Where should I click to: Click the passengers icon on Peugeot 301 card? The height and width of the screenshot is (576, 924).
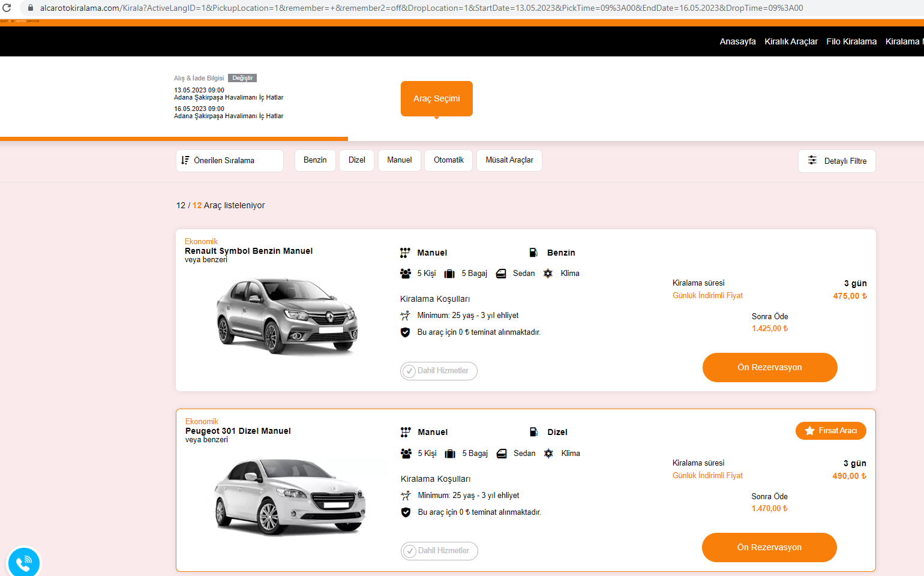click(x=406, y=454)
